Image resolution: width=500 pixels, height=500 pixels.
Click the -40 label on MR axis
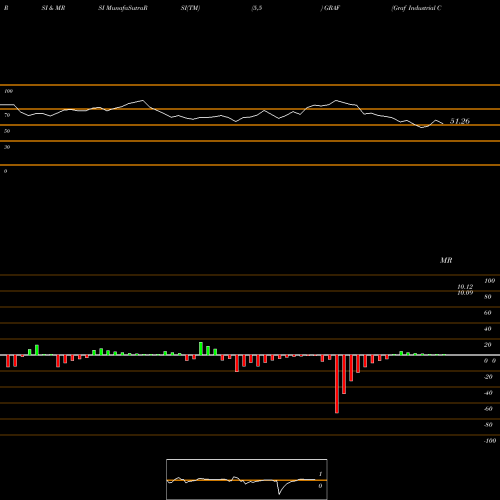(x=488, y=393)
